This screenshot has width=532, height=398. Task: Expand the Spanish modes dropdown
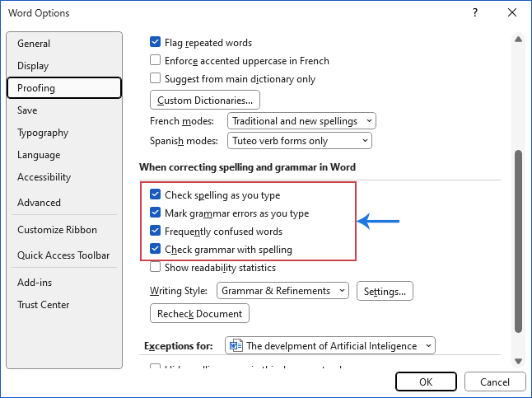pyautogui.click(x=300, y=141)
